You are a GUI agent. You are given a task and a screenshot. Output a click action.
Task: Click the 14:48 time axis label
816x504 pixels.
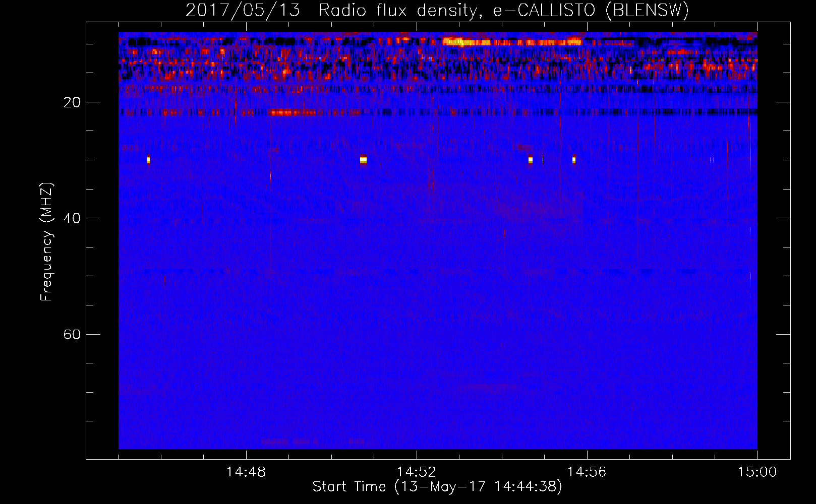click(246, 472)
